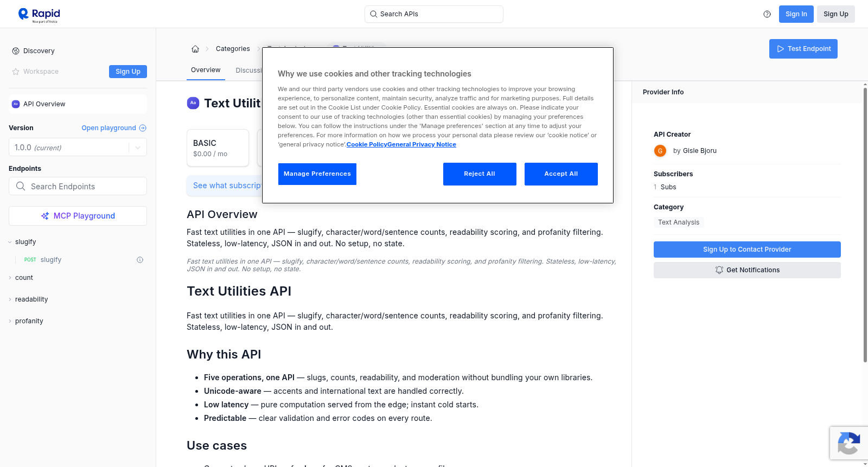Click the header Sign Up button

(x=835, y=14)
